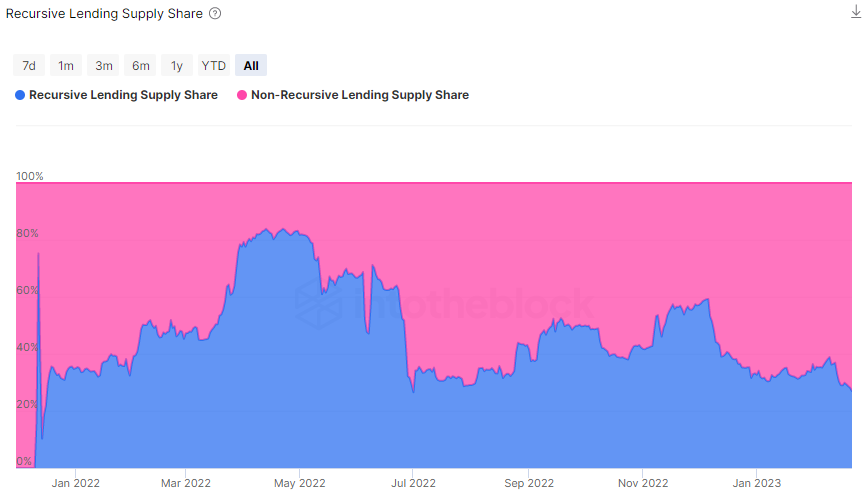Choose the 3m time range
This screenshot has width=865, height=493.
tap(104, 66)
